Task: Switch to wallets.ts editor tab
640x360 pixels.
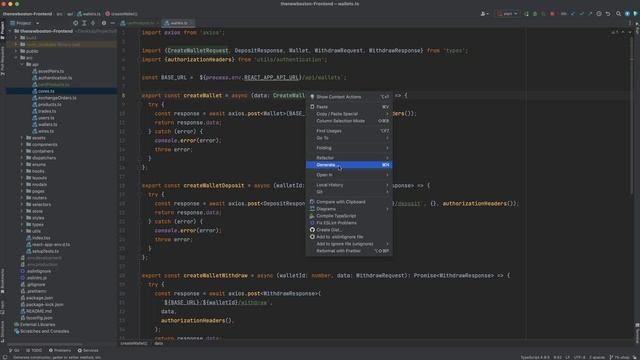Action: 179,23
